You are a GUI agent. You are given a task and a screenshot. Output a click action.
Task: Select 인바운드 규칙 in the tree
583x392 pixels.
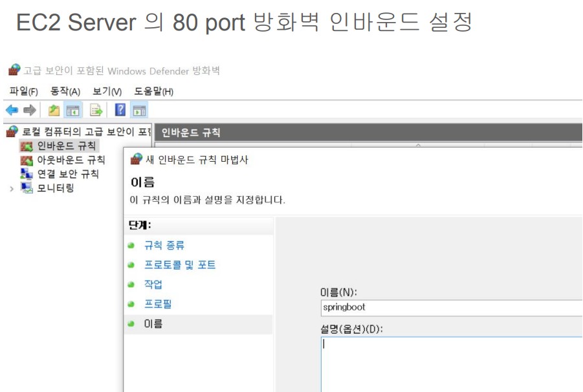(x=67, y=146)
